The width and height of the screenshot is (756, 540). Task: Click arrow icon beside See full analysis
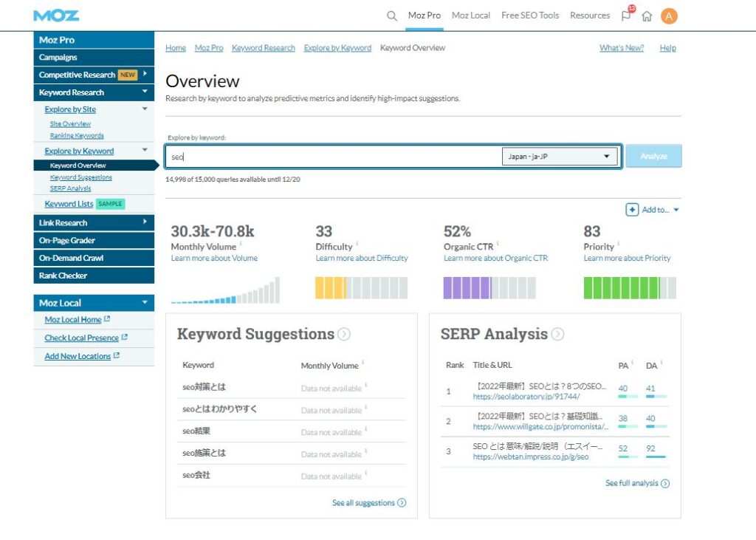pos(665,483)
